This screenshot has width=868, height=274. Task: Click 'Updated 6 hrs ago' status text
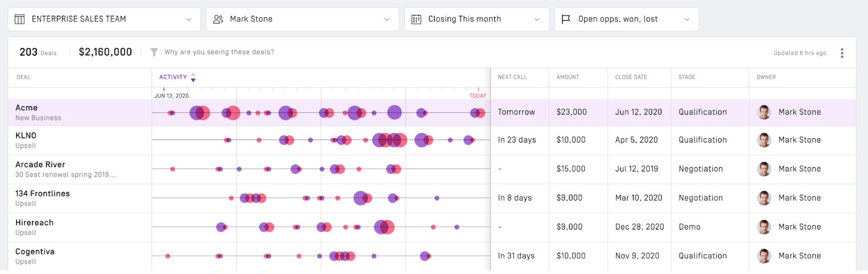800,53
